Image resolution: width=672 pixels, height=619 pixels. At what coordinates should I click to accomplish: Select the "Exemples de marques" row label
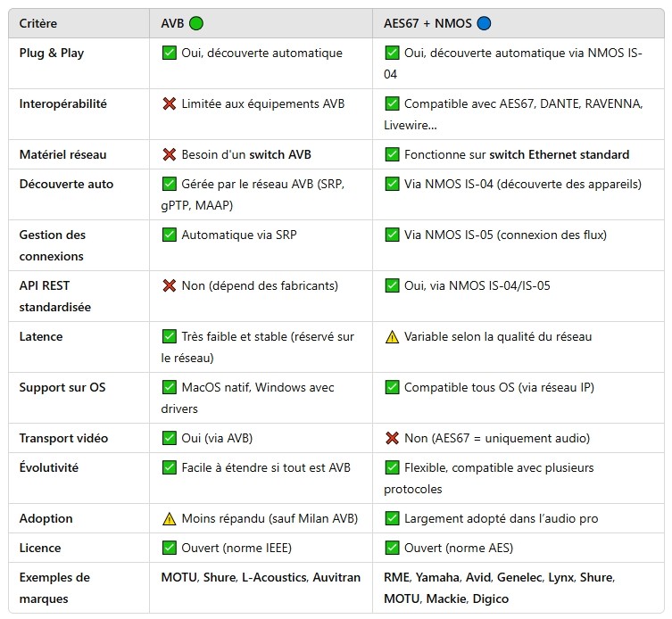(54, 588)
